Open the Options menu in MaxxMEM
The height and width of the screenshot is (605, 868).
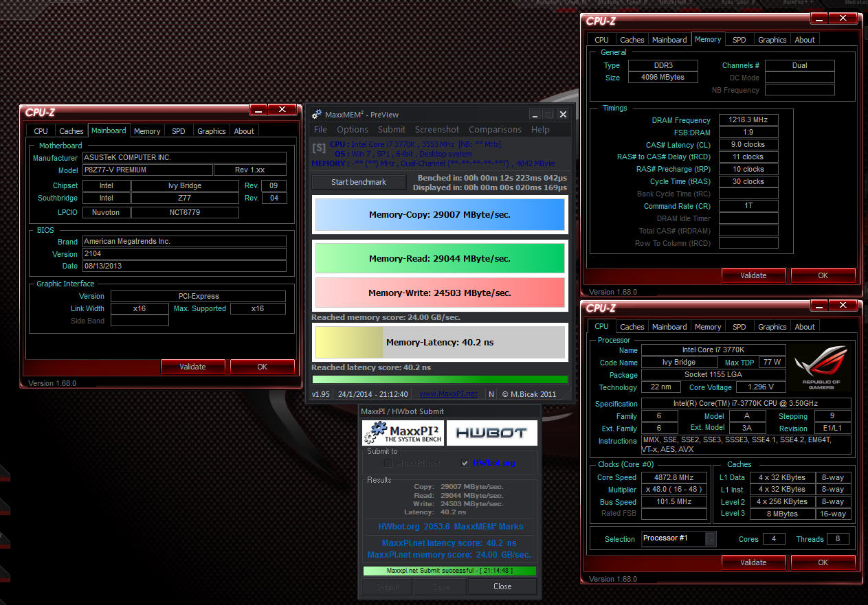point(353,129)
